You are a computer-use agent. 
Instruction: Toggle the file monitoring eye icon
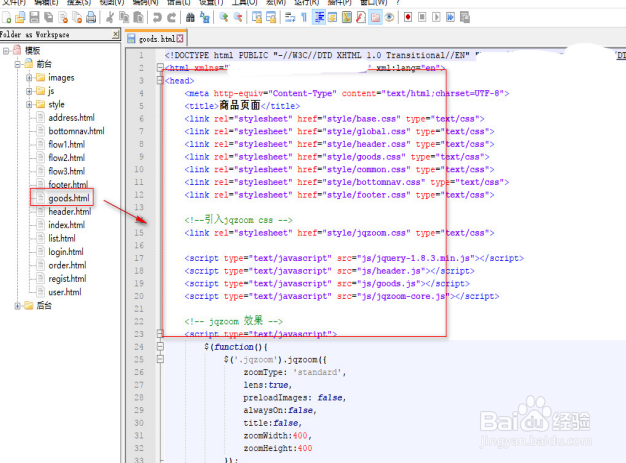(389, 18)
